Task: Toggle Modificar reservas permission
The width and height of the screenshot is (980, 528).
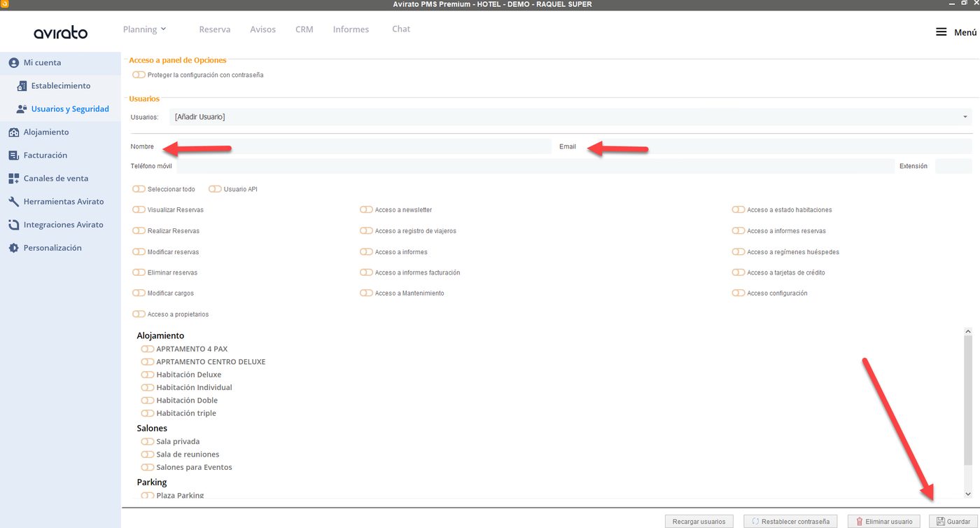Action: pyautogui.click(x=139, y=251)
